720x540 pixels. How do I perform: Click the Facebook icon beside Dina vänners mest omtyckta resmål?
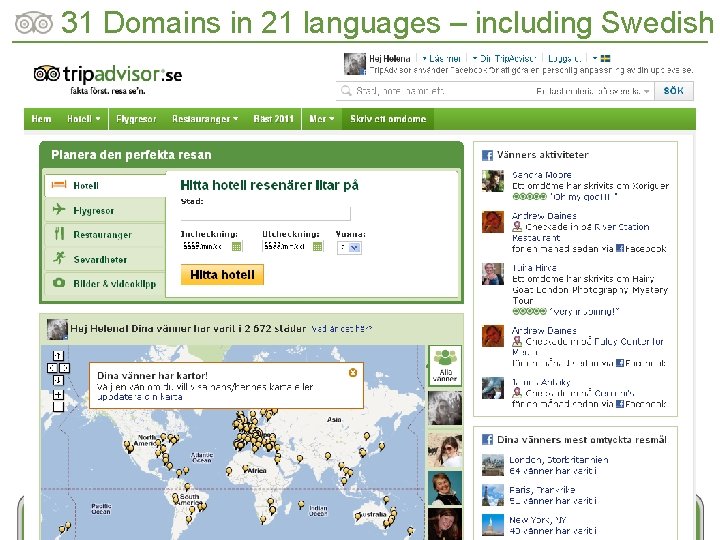(487, 439)
